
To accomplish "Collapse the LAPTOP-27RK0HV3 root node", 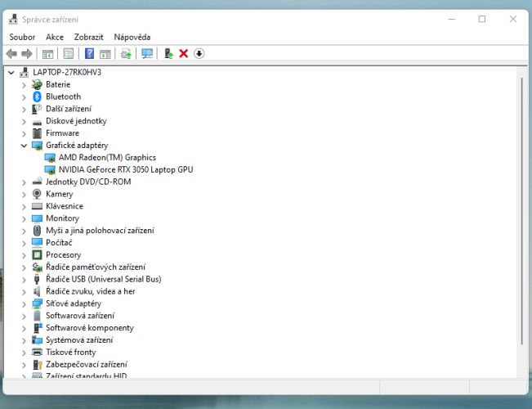I will [x=11, y=72].
